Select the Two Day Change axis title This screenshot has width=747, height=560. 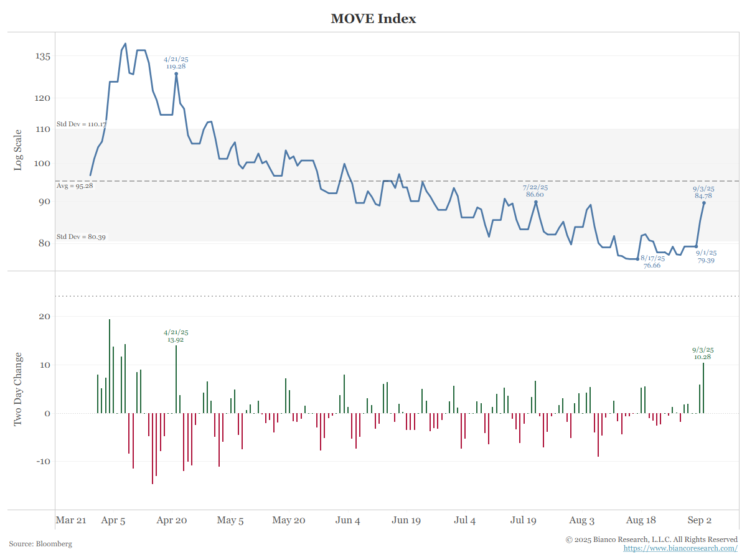(18, 389)
